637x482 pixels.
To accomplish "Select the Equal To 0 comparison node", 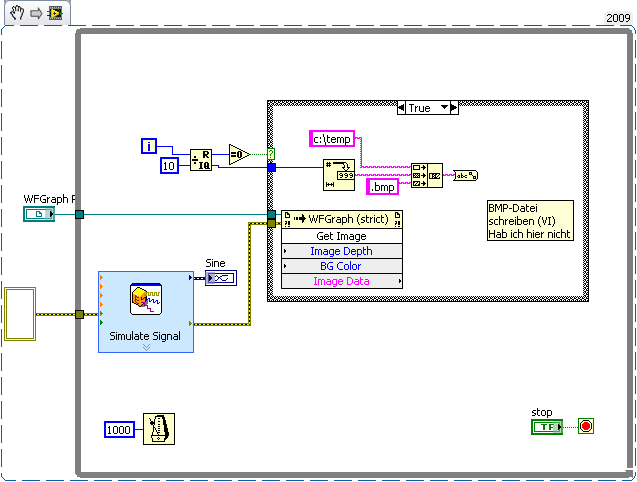I will (x=239, y=154).
